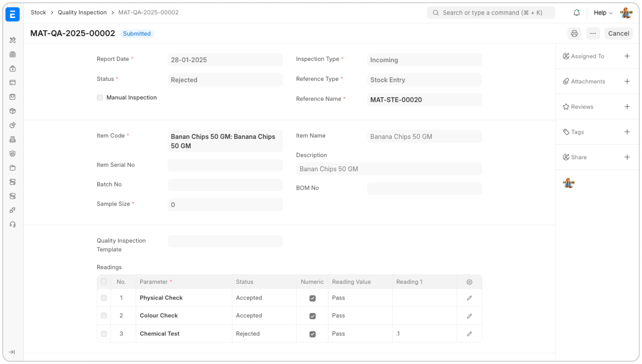Select all rows in Readings table

(104, 282)
